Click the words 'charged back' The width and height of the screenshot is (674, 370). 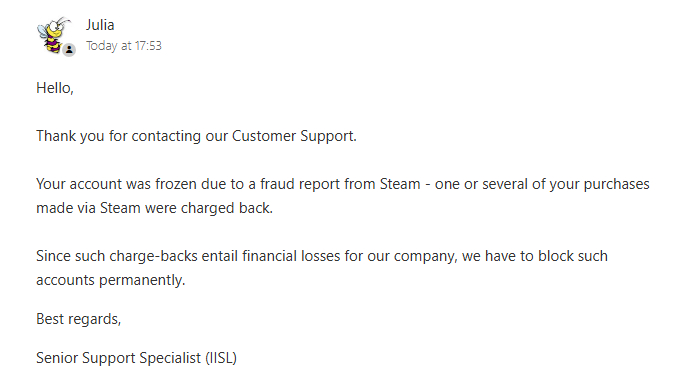[x=227, y=208]
